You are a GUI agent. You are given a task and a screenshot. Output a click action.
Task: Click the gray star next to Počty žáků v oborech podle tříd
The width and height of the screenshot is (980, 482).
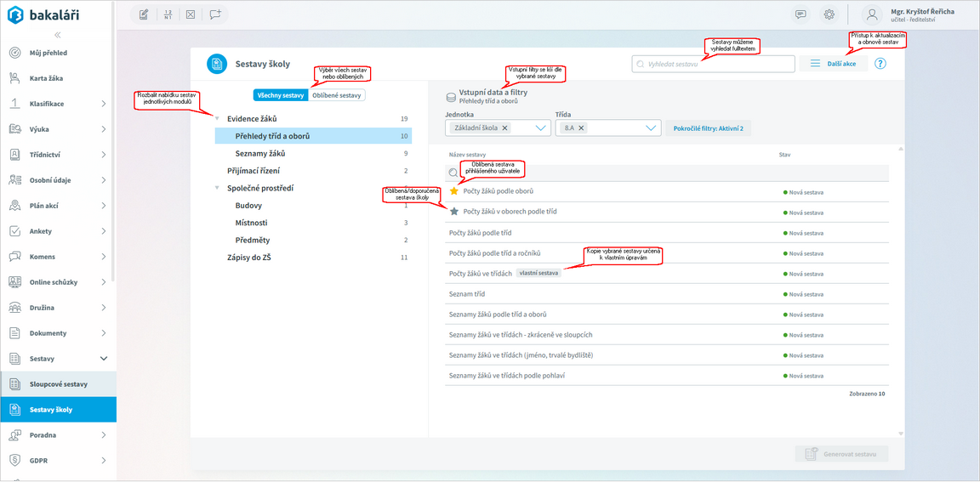pos(453,211)
